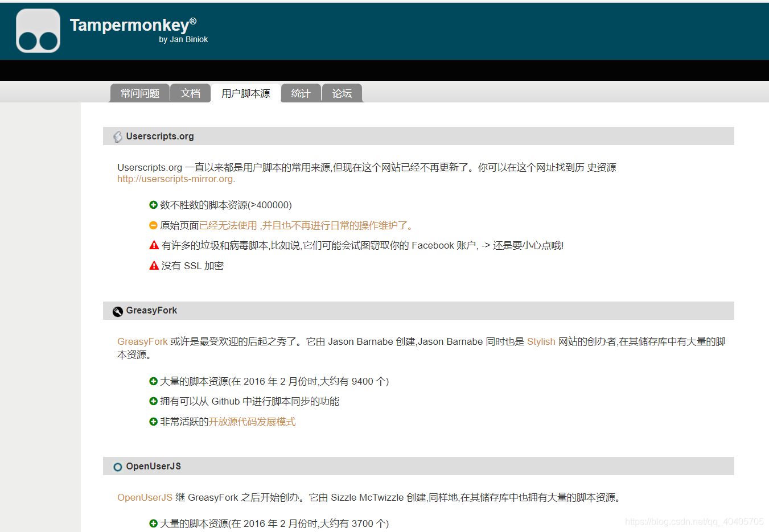Click the GreasyFork section icon
Image resolution: width=769 pixels, height=532 pixels.
118,311
